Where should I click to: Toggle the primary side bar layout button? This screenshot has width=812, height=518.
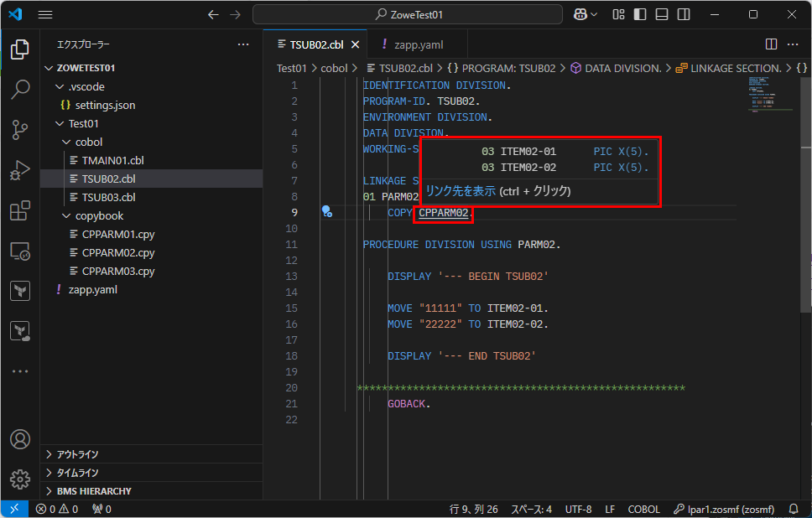640,14
